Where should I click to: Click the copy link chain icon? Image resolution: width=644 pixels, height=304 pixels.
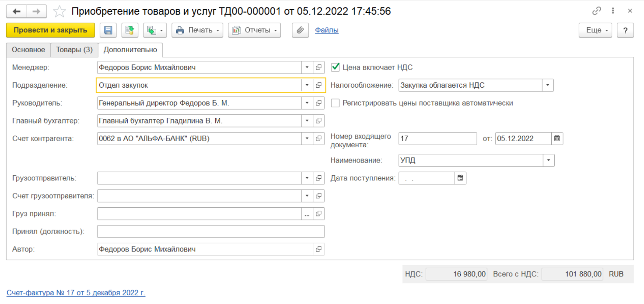click(x=596, y=11)
